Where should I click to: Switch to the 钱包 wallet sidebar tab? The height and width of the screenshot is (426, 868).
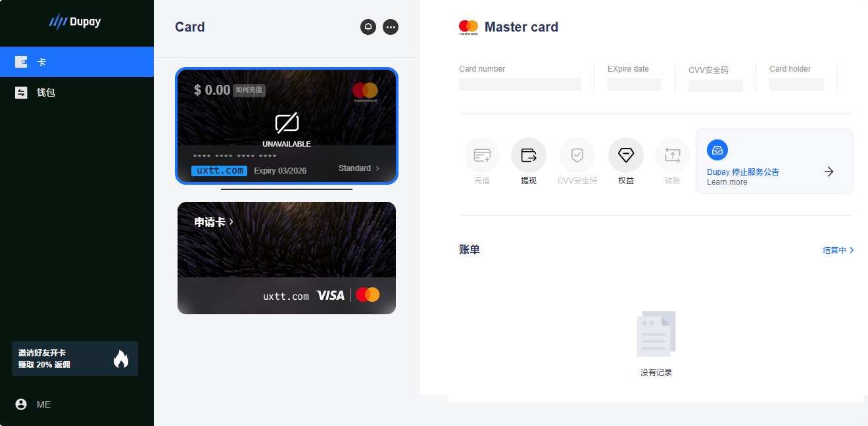(x=77, y=93)
